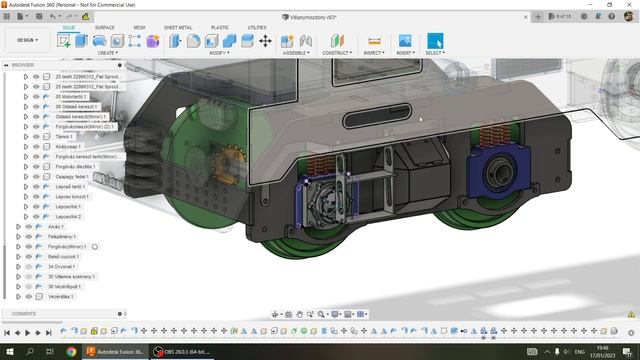Select the Extrude tool in Create

coord(82,41)
